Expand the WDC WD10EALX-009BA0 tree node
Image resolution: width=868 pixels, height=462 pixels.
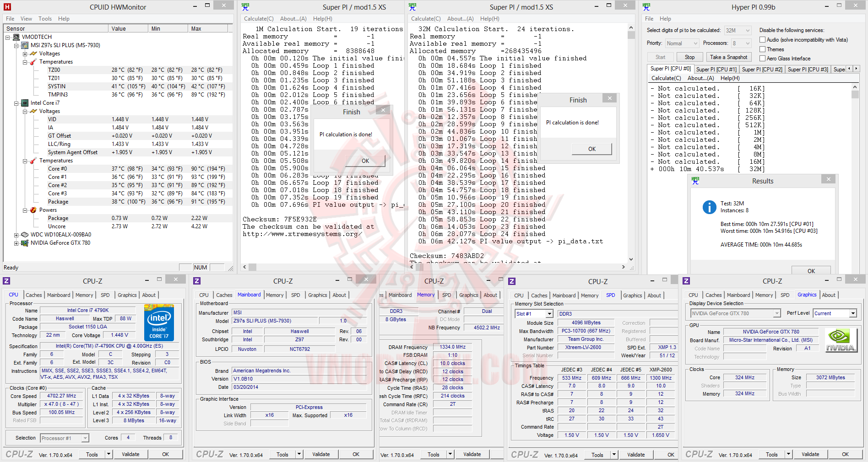(16, 235)
